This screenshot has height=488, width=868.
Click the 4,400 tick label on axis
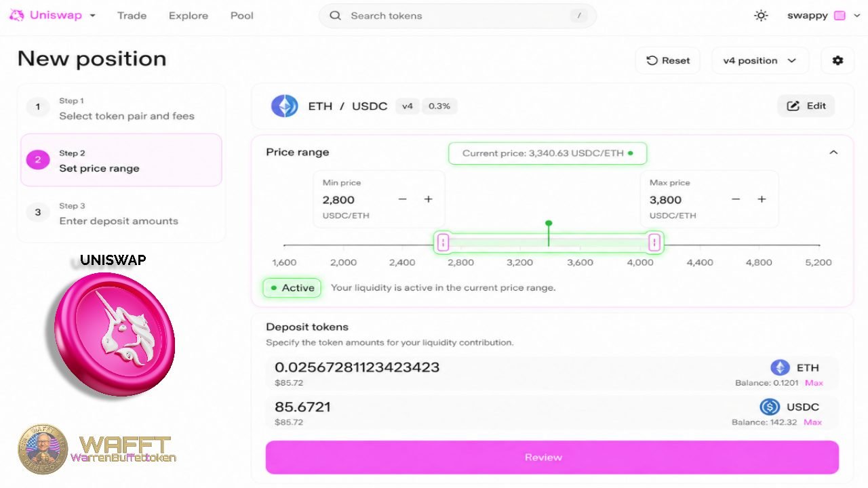pos(699,262)
